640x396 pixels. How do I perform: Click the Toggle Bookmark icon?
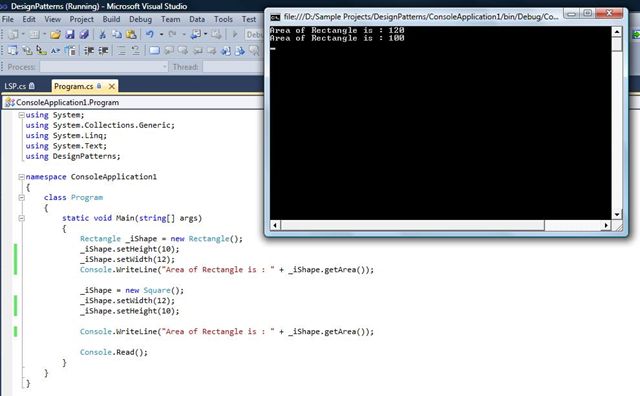pos(155,50)
